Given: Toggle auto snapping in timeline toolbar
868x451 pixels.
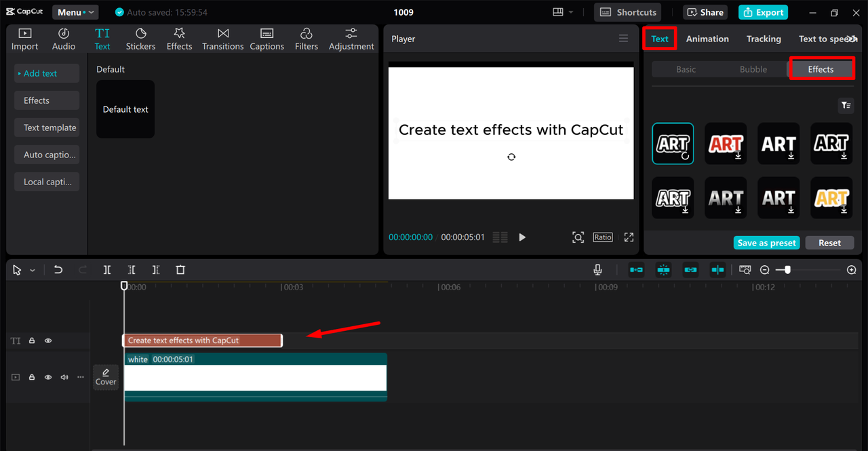Looking at the screenshot, I should (x=663, y=270).
